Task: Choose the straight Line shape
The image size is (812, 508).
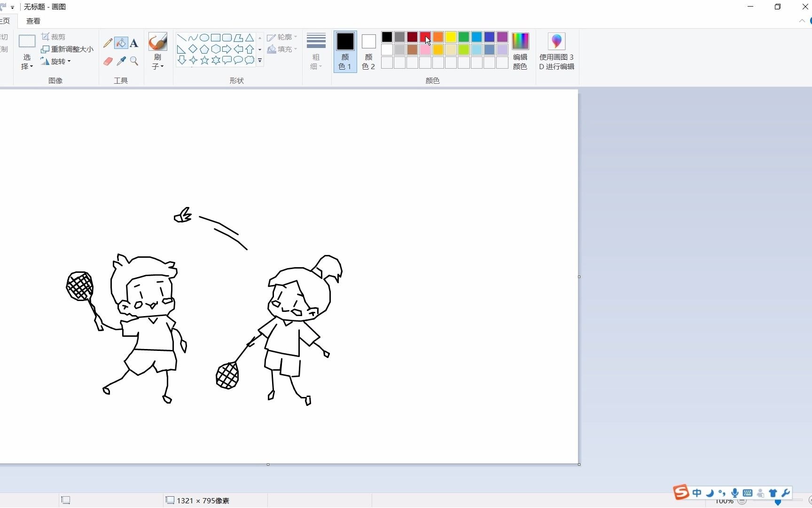Action: [x=181, y=38]
